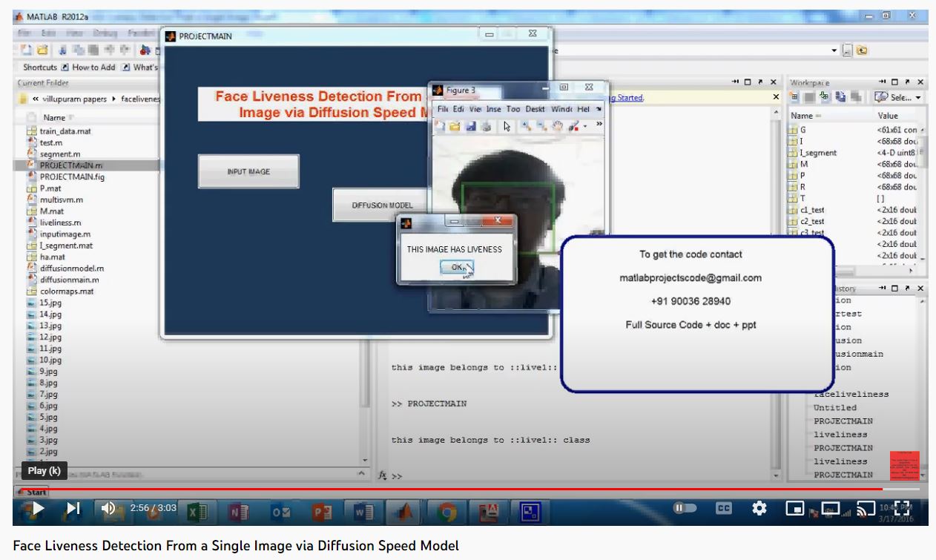The width and height of the screenshot is (936, 560).
Task: Toggle the autoplay switch
Action: [685, 509]
